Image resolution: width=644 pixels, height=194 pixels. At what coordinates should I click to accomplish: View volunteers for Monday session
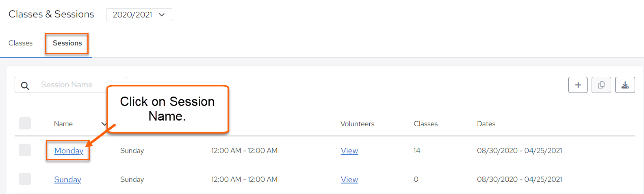click(x=349, y=151)
